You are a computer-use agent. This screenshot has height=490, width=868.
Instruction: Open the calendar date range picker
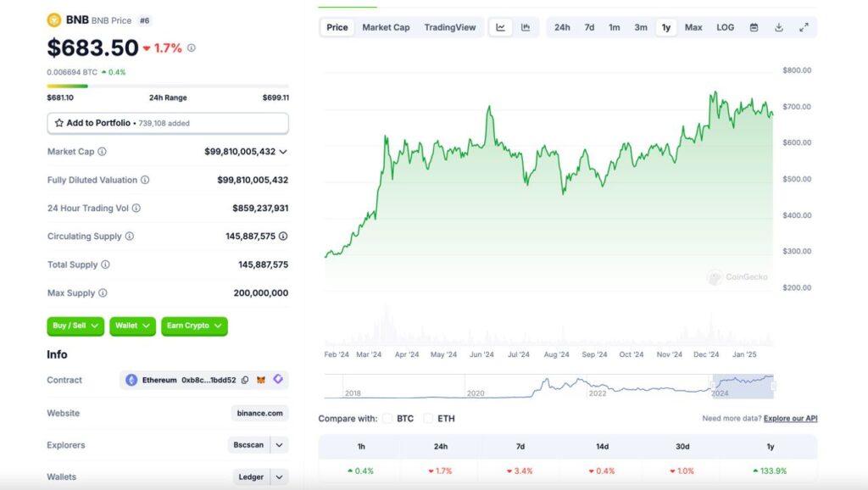point(754,27)
